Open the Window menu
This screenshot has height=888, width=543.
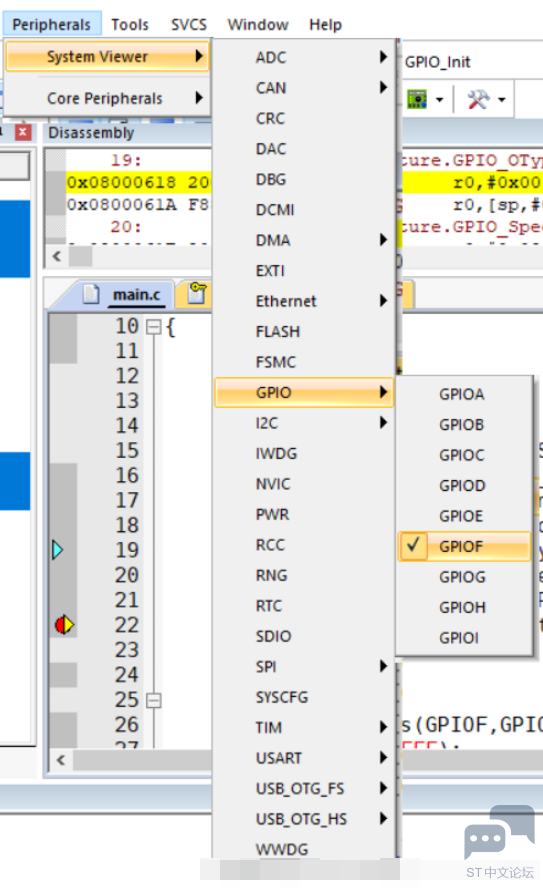coord(258,24)
